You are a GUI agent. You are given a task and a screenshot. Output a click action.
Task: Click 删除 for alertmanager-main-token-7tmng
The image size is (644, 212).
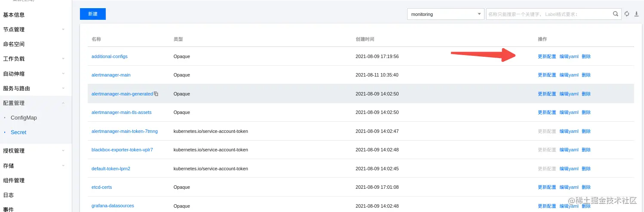[x=586, y=131]
